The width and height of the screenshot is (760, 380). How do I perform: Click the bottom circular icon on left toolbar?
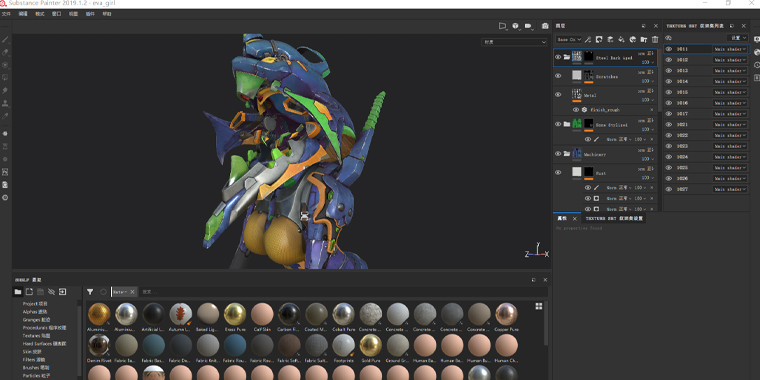point(5,197)
